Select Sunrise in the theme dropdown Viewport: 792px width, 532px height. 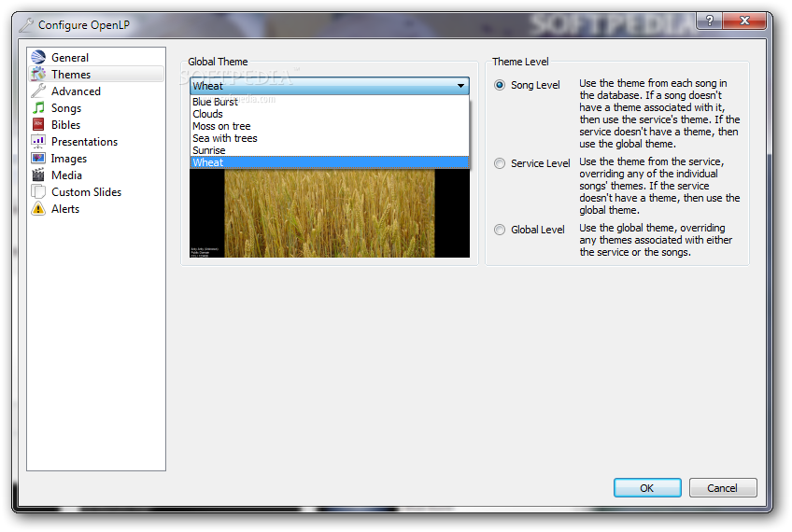330,150
